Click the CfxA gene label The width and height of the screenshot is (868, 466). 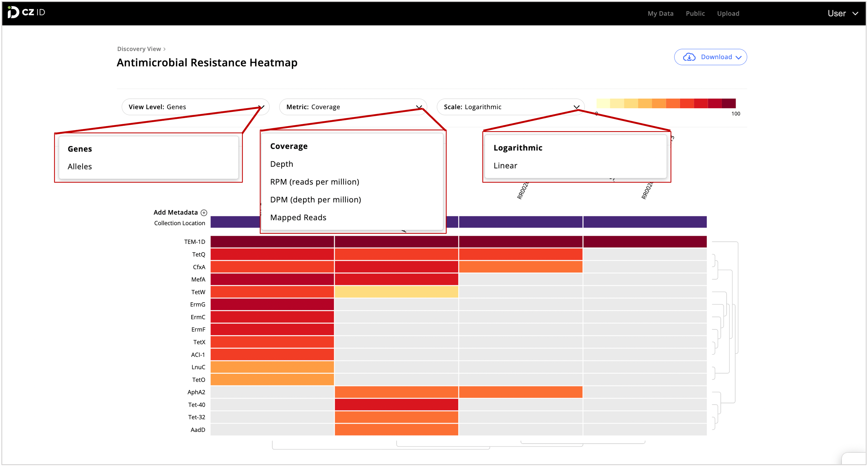pyautogui.click(x=199, y=267)
